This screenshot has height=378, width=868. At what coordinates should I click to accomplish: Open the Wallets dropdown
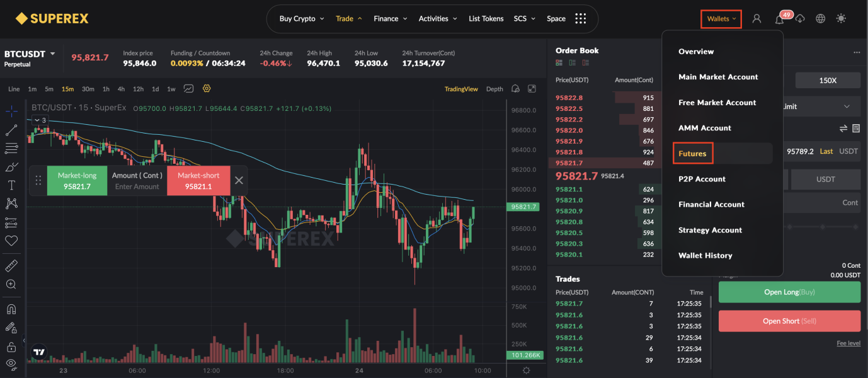point(721,19)
